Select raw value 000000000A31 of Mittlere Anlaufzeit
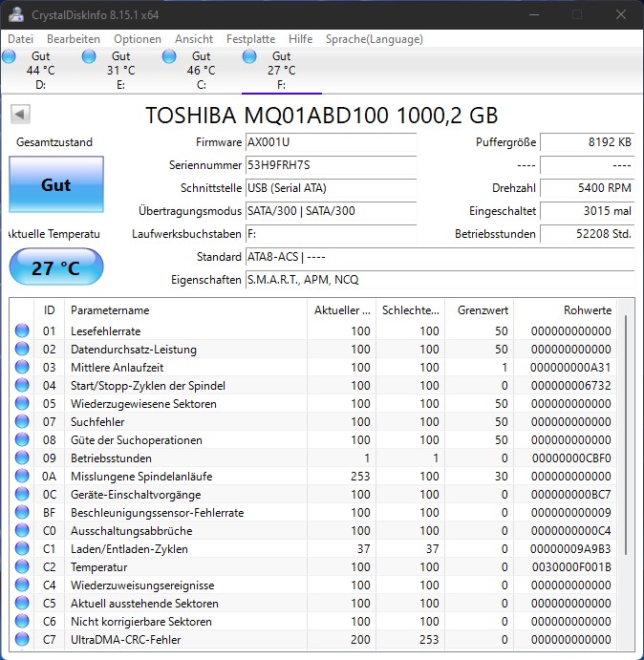The image size is (644, 660). (x=570, y=367)
